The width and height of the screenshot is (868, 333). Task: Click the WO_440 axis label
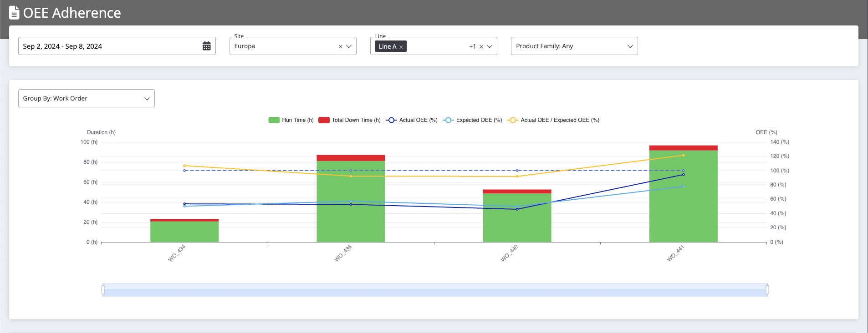(x=509, y=253)
